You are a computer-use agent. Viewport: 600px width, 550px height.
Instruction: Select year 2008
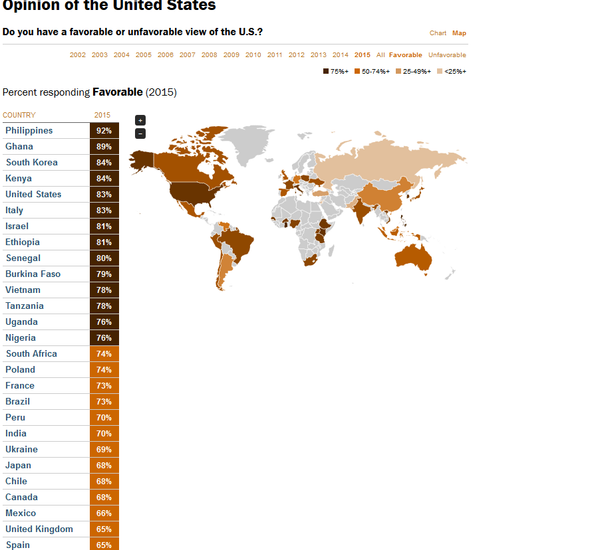point(209,55)
